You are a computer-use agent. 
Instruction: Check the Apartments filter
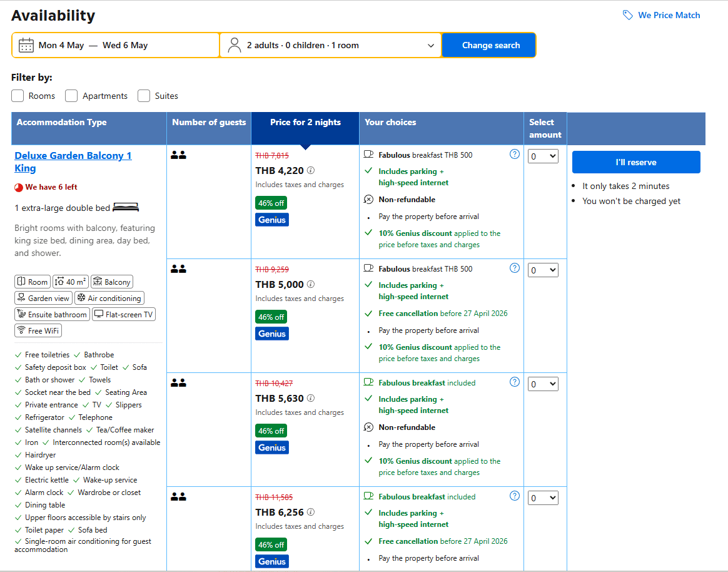[x=71, y=95]
